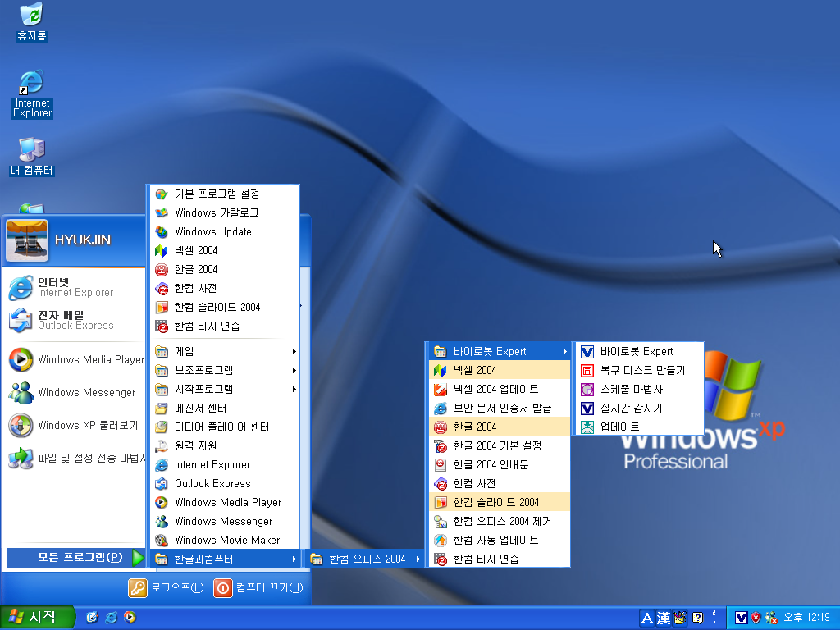The height and width of the screenshot is (630, 840).
Task: Click Show Desktop quick launch icon
Action: tap(92, 617)
